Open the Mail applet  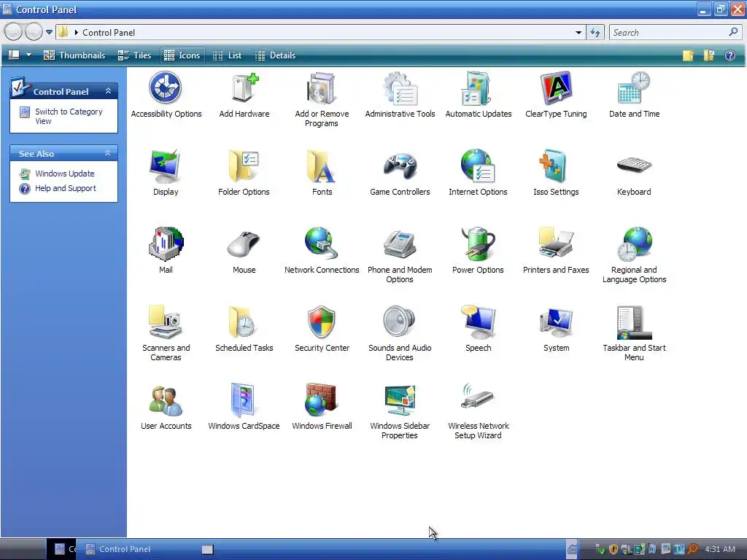(x=166, y=251)
